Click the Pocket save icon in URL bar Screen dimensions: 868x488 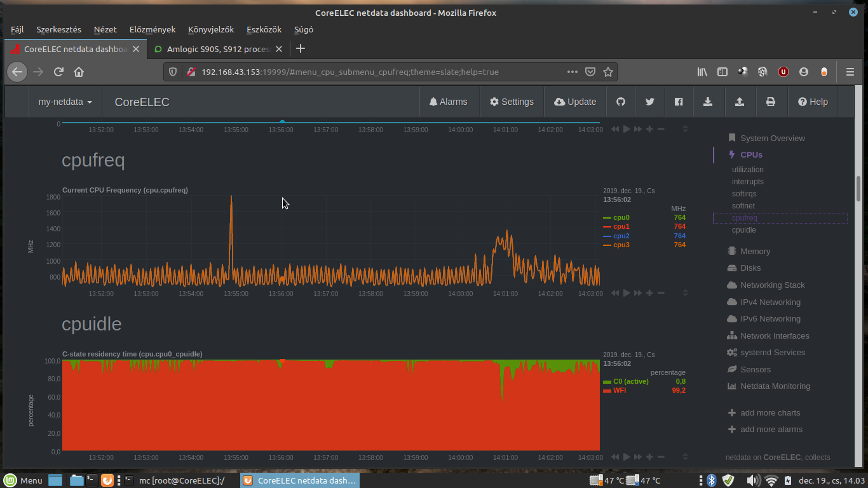pyautogui.click(x=590, y=72)
